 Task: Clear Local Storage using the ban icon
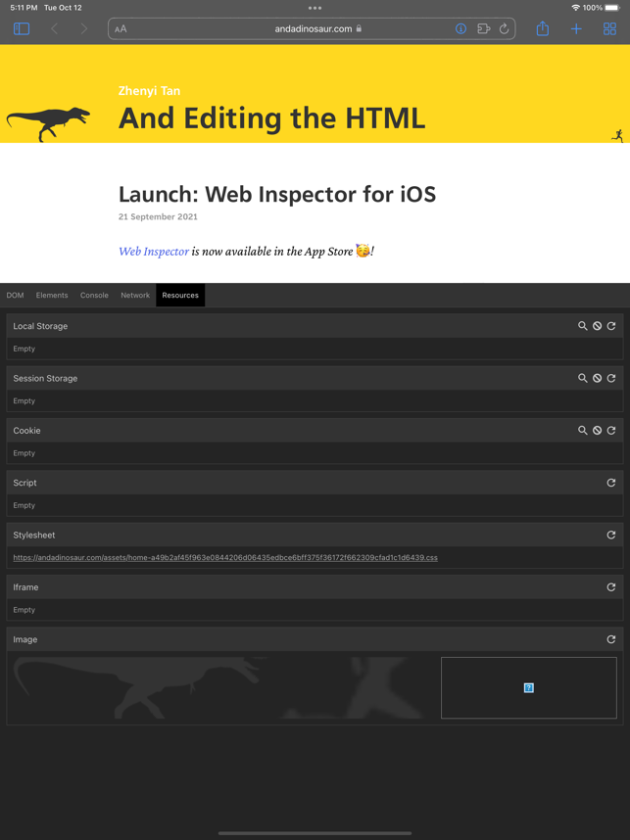coord(597,326)
